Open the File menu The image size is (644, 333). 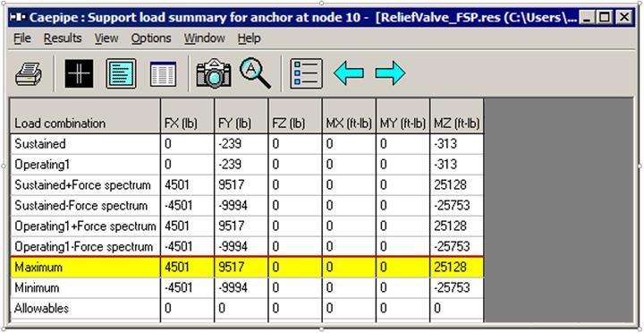click(x=22, y=38)
